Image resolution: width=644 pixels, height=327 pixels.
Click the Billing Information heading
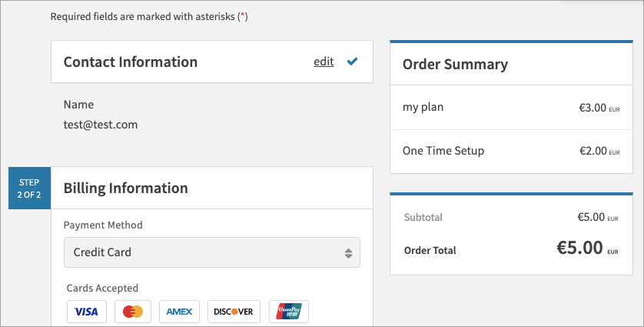[x=125, y=188]
